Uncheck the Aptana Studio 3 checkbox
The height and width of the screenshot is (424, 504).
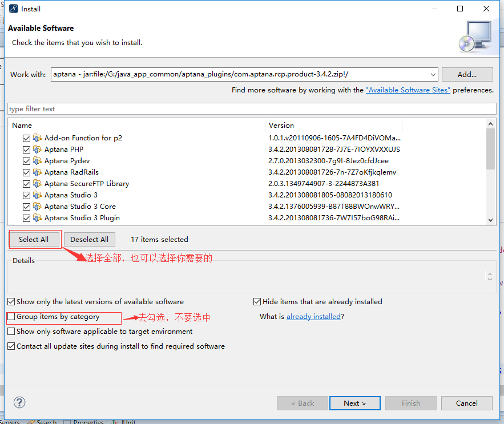click(x=26, y=195)
